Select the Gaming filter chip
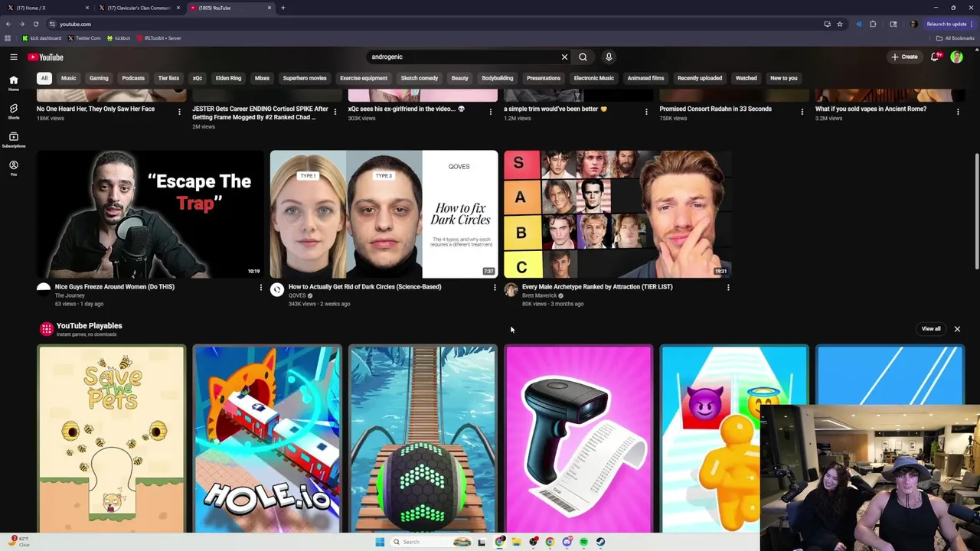 point(99,78)
